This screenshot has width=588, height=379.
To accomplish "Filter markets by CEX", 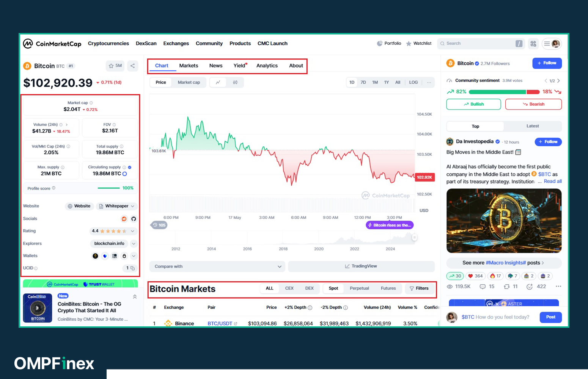I will (289, 288).
